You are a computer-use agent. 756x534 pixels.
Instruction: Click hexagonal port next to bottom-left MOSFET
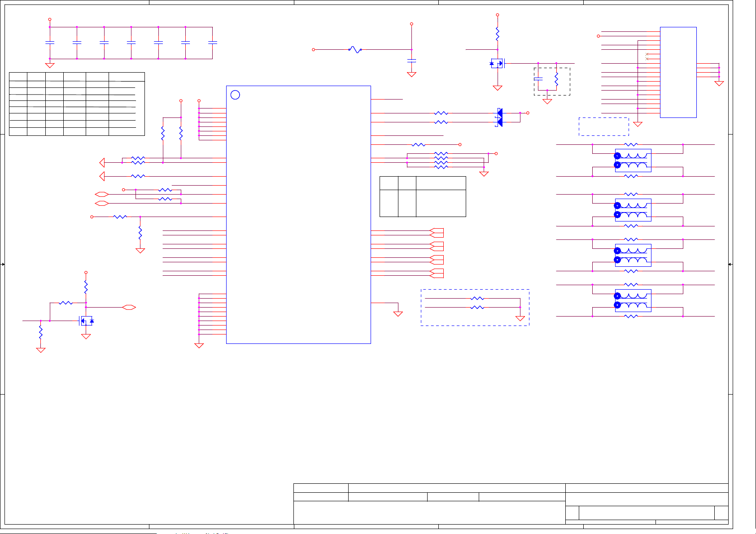pyautogui.click(x=129, y=308)
